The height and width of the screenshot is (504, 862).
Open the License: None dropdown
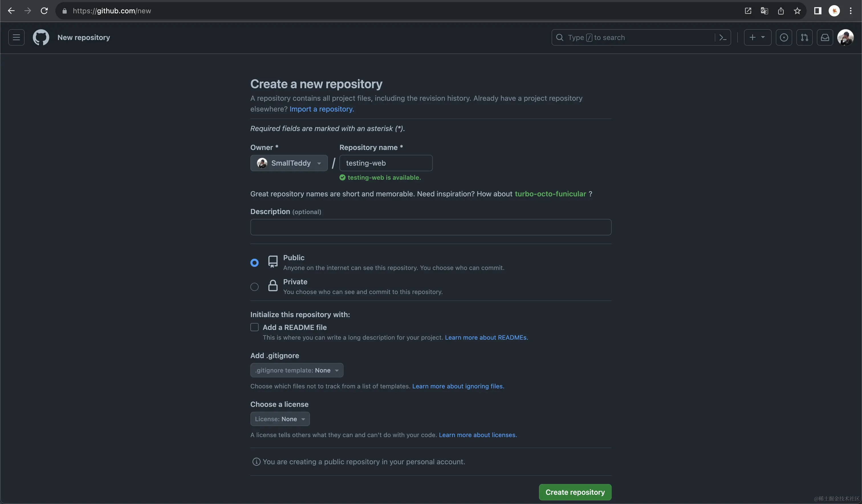[280, 419]
